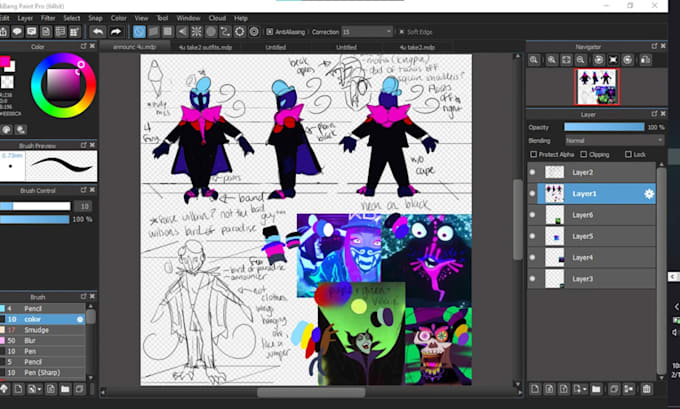Hide Layer2 visibility dot
680x409 pixels.
click(533, 172)
